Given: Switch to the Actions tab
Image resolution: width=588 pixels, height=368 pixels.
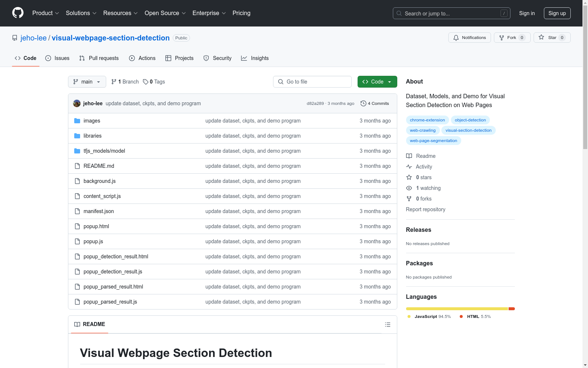Looking at the screenshot, I should click(142, 58).
